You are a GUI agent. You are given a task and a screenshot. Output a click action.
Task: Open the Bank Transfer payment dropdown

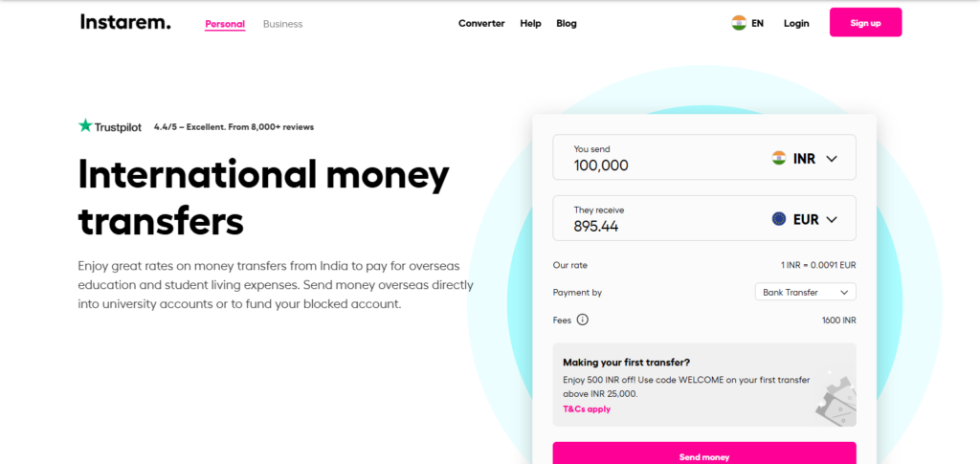(805, 292)
